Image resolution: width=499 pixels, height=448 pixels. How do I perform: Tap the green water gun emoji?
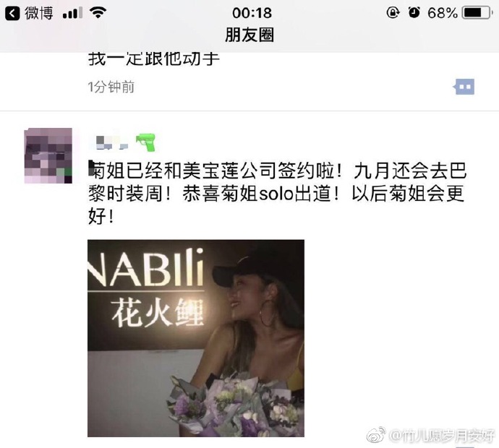(146, 143)
